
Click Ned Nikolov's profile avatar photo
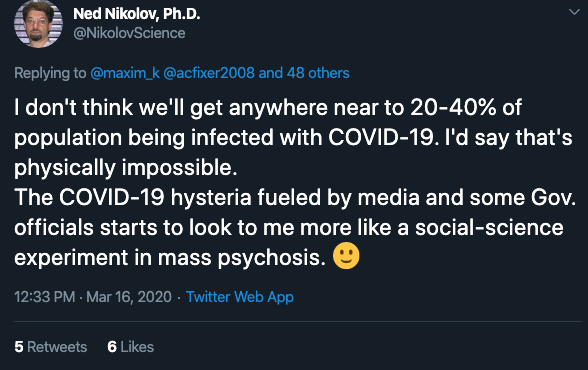[38, 24]
